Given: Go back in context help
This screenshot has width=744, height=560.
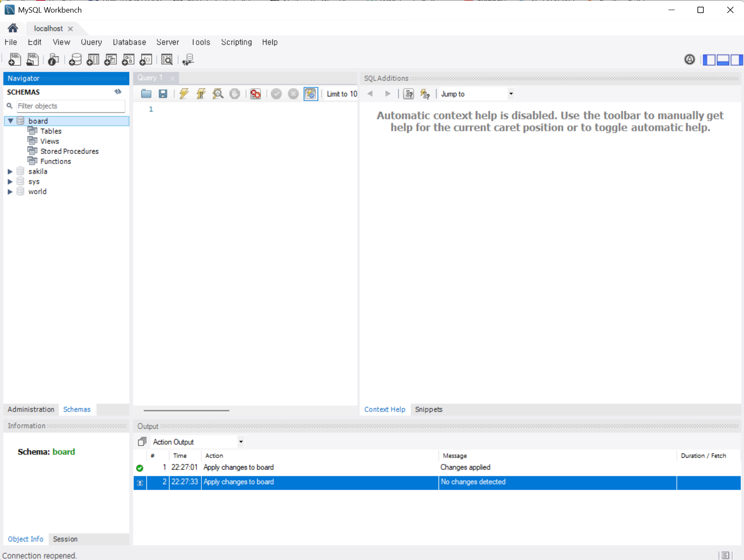Looking at the screenshot, I should 370,94.
